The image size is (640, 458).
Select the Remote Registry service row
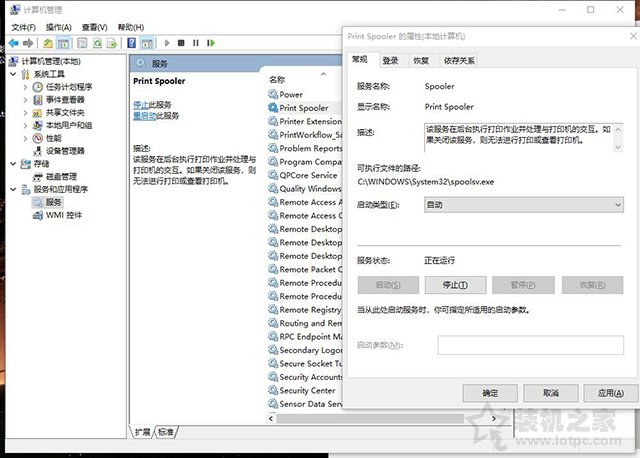click(304, 310)
